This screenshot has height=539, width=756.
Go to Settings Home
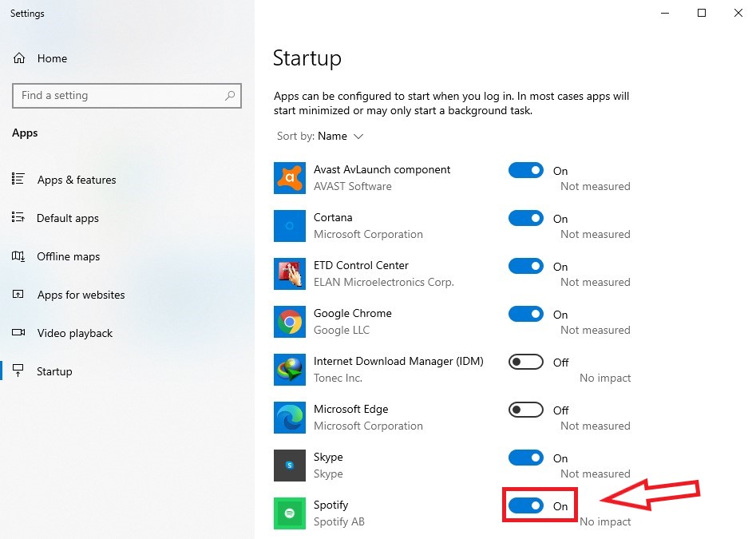coord(51,58)
